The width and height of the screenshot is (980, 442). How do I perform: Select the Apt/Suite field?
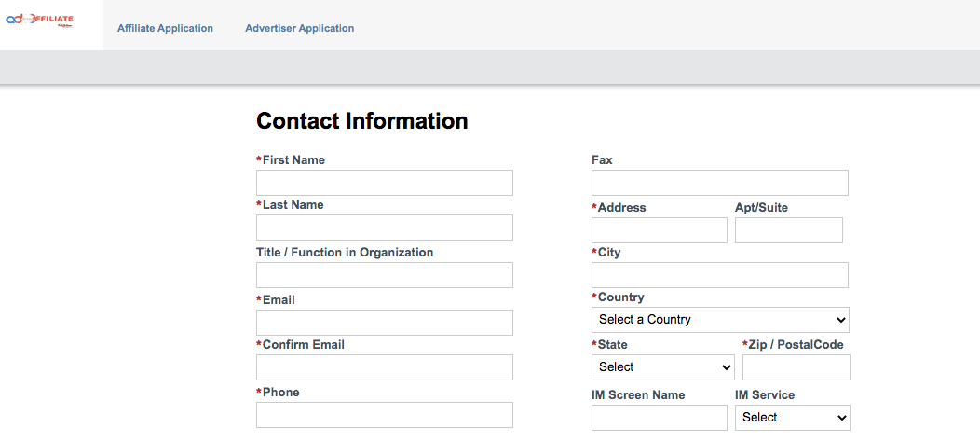pos(788,230)
